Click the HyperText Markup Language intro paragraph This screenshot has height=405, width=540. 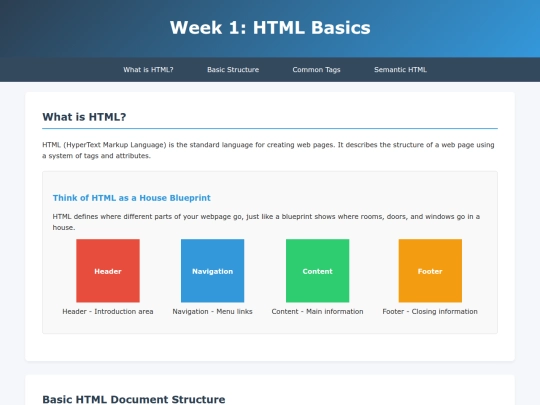click(x=269, y=150)
